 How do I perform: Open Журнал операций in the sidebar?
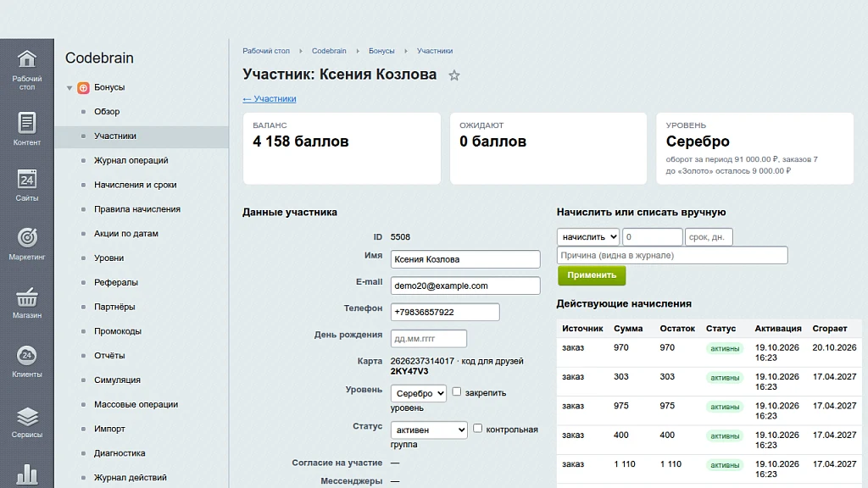coord(131,160)
